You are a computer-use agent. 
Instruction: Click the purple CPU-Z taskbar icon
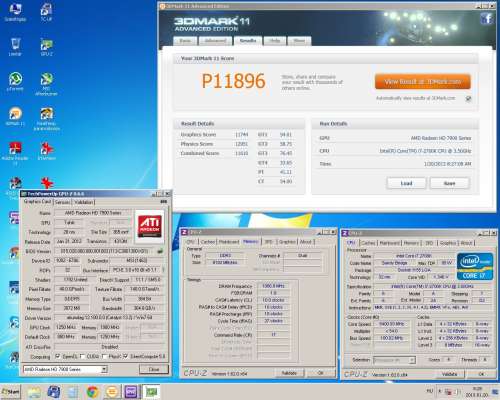tap(131, 392)
